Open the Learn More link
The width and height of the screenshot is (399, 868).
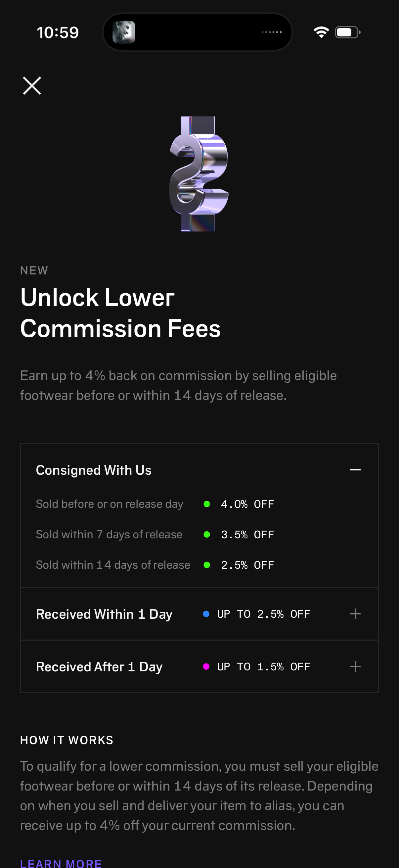(61, 863)
